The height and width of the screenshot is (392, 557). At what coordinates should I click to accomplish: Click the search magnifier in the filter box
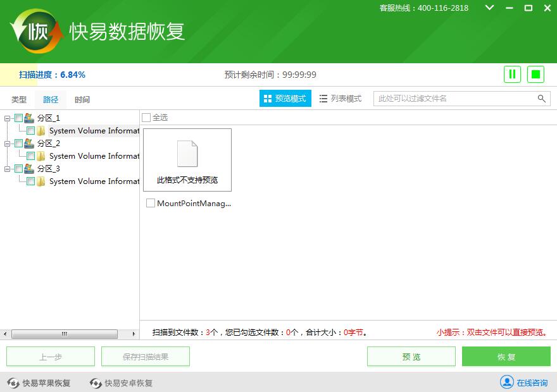click(541, 99)
